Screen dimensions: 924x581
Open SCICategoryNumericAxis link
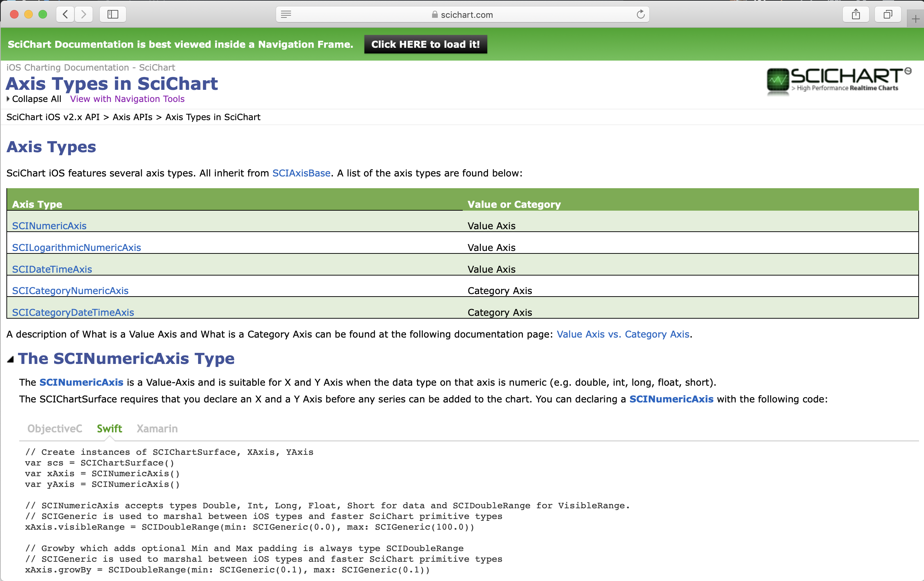[70, 291]
